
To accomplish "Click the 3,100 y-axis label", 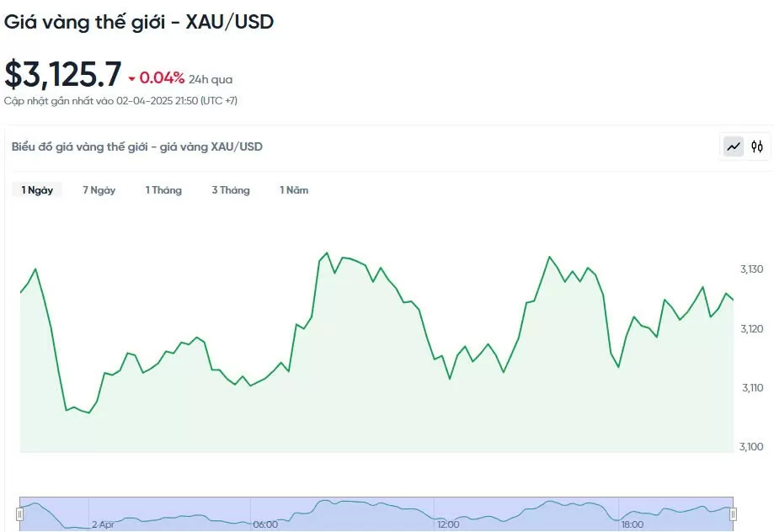I will [x=751, y=447].
